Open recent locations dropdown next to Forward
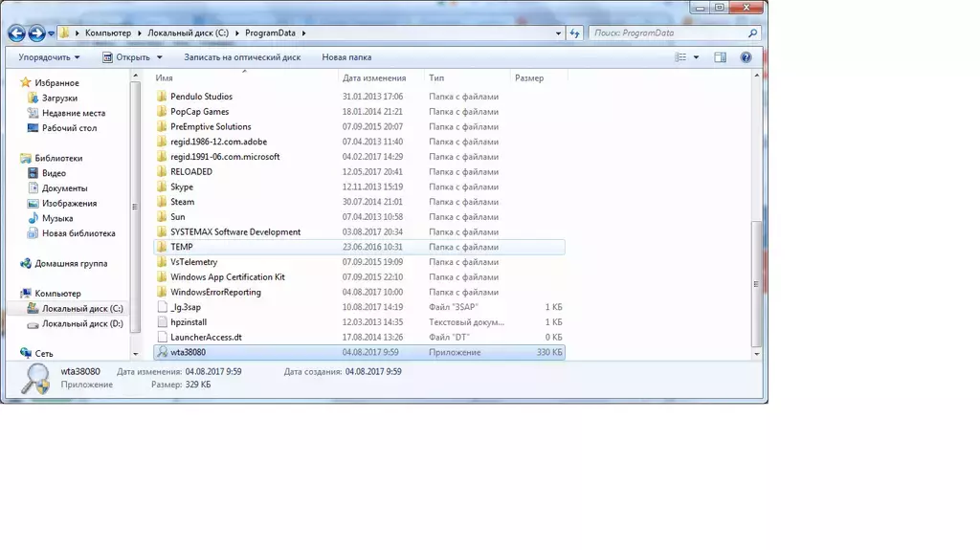The image size is (980, 550). tap(52, 33)
